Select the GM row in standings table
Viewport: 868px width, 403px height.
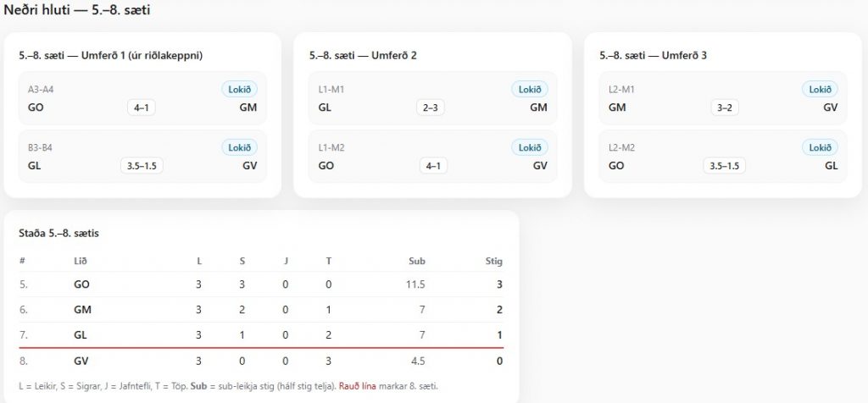point(261,310)
